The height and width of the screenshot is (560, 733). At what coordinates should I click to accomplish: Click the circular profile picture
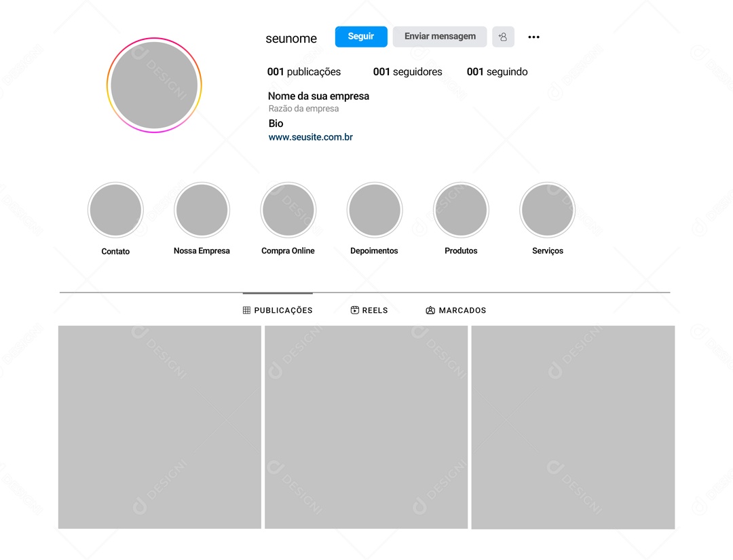tap(153, 84)
